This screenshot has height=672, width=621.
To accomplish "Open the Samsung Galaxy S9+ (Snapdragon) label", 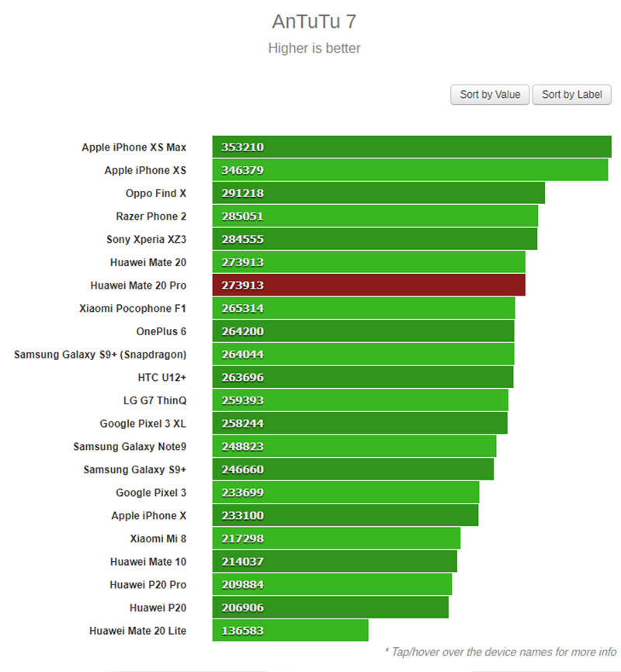I will point(100,355).
